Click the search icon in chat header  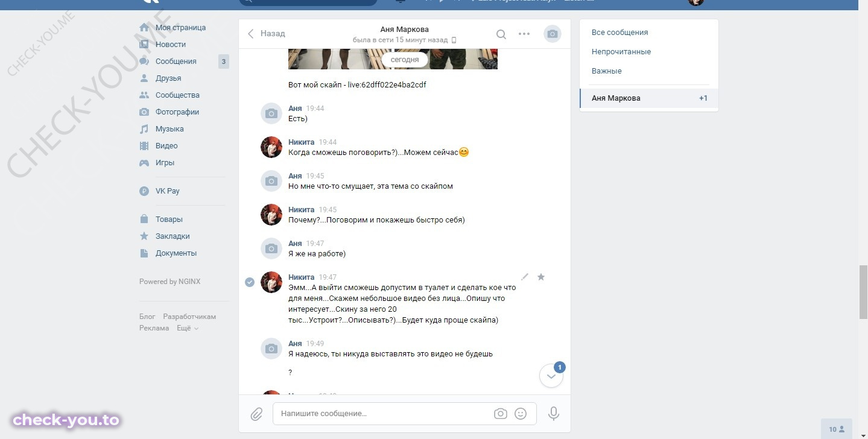(x=501, y=34)
